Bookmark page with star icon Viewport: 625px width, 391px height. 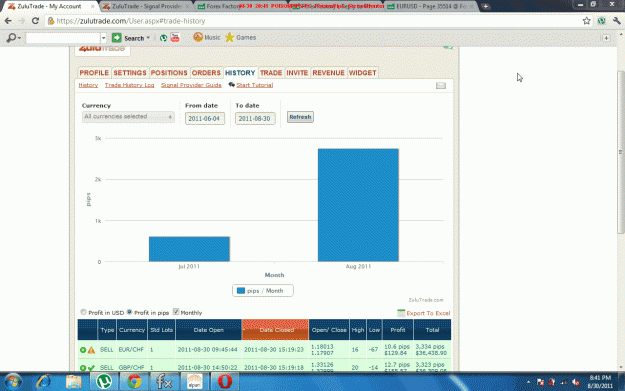[x=586, y=21]
